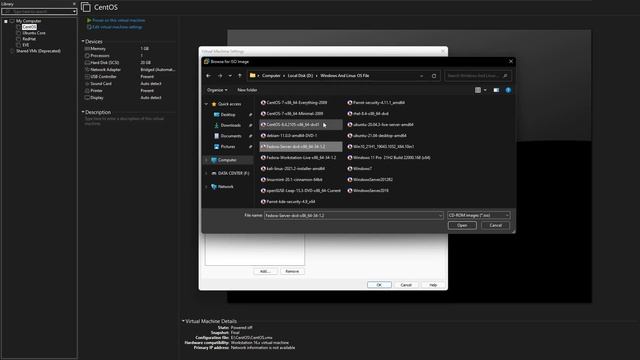This screenshot has height=360, width=640.
Task: Open Pictures in Quick access
Action: 228,147
